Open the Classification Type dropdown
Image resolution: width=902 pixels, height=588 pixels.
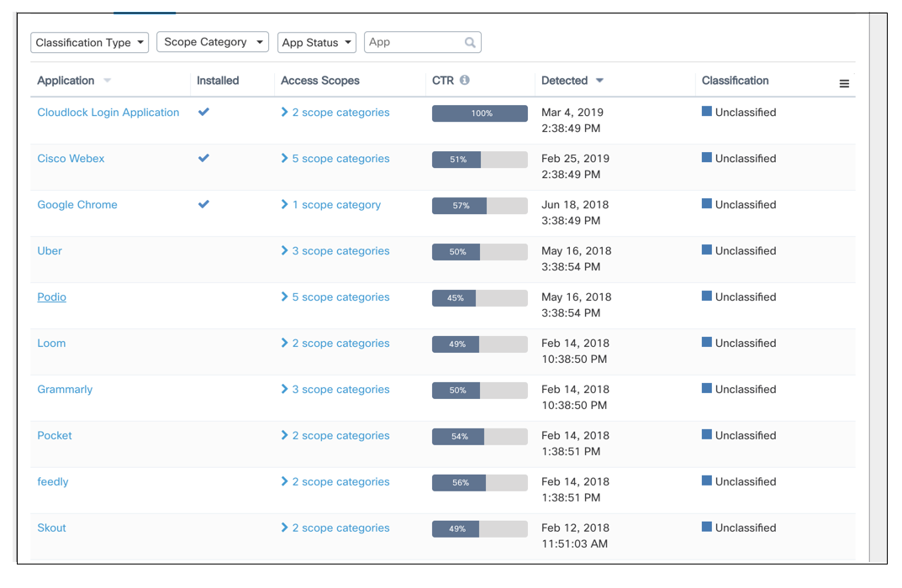[90, 43]
